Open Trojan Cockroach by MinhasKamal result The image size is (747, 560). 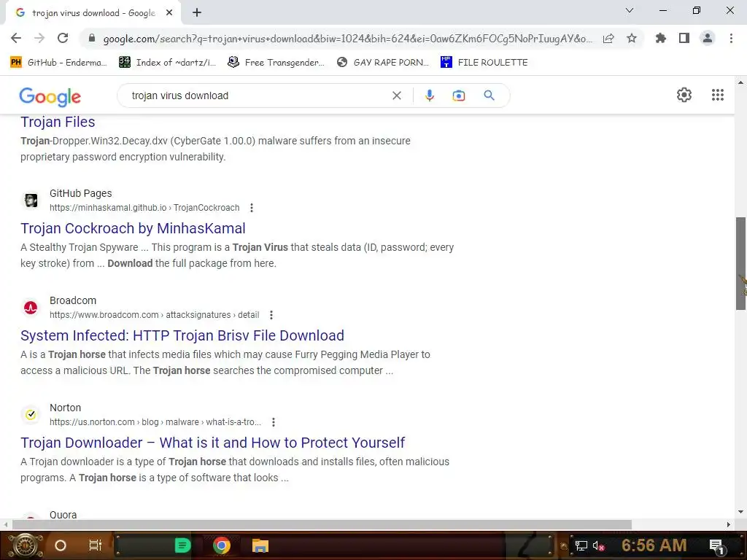point(133,228)
